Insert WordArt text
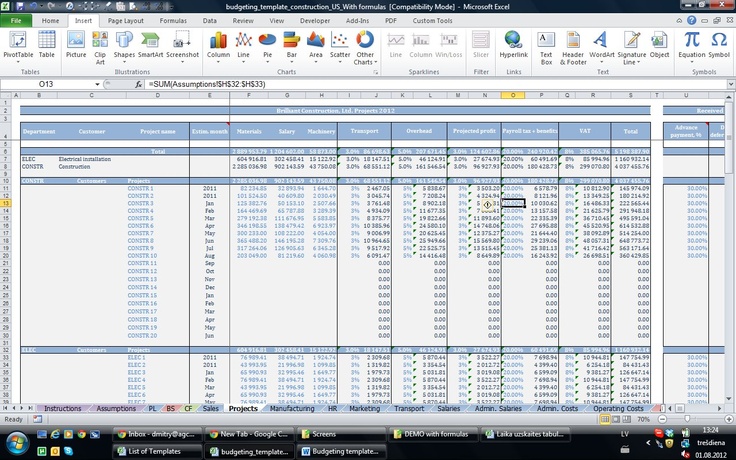The width and height of the screenshot is (736, 460). pos(602,45)
